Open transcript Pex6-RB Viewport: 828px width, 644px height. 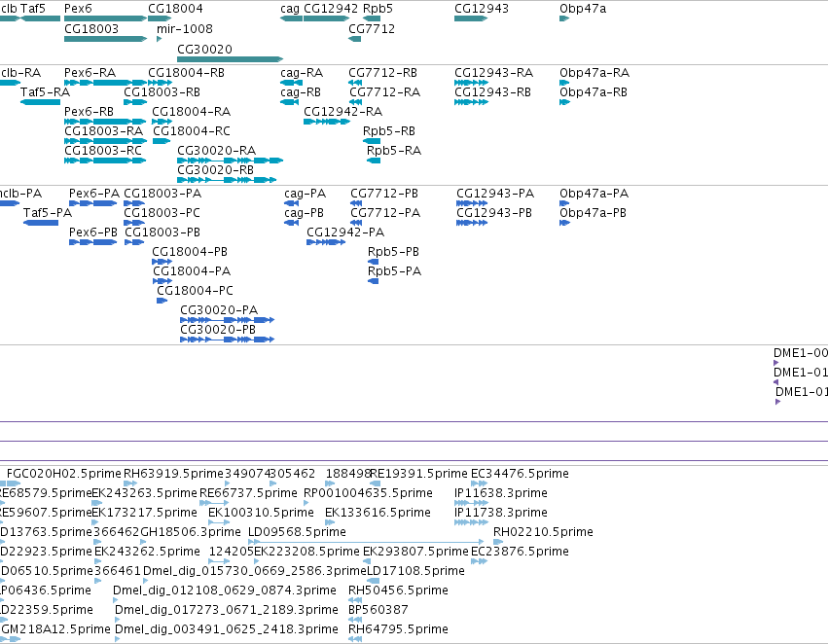click(89, 111)
